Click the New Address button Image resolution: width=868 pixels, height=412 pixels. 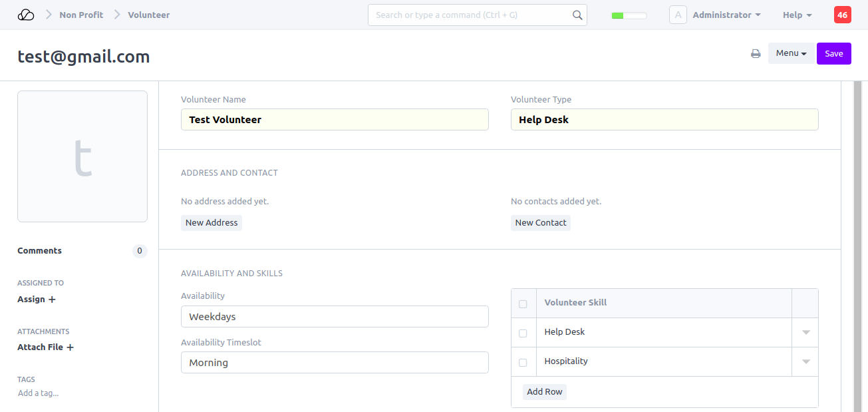coord(212,222)
